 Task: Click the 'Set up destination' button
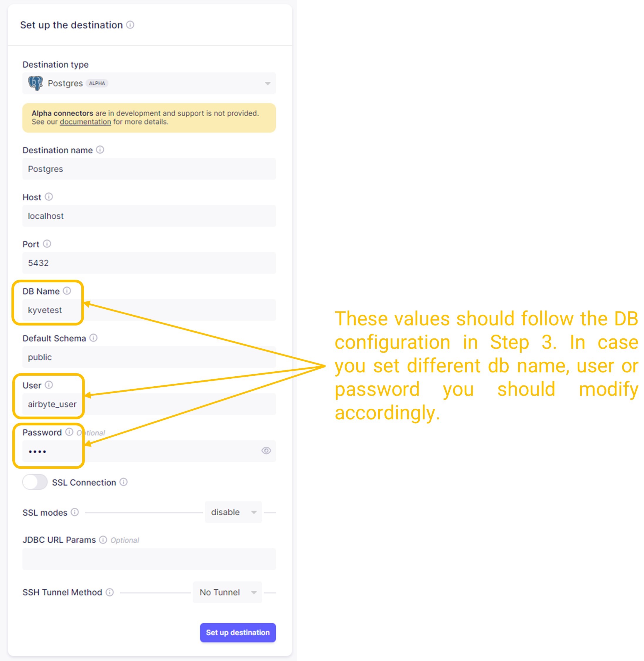point(238,633)
